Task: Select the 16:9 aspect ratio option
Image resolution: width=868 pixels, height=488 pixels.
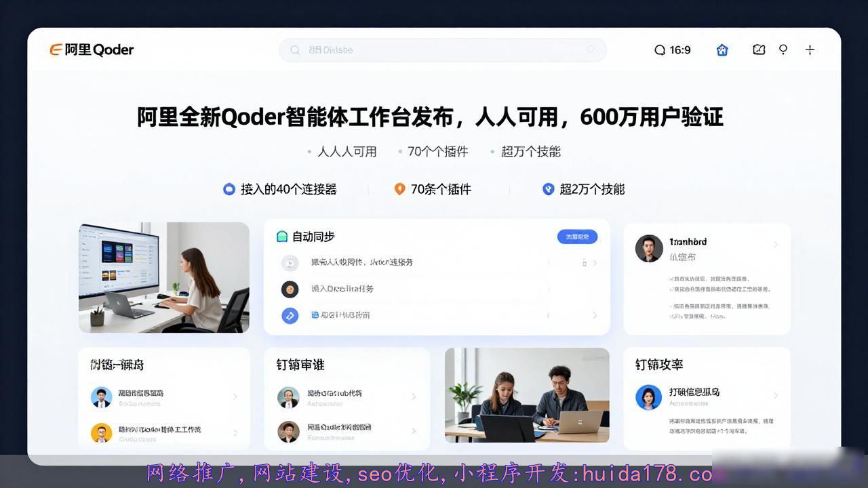Action: [x=672, y=49]
